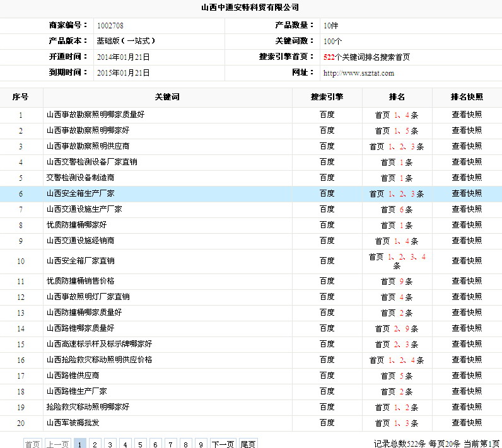Click the 下一页 next page button
502x448 pixels.
pyautogui.click(x=223, y=444)
